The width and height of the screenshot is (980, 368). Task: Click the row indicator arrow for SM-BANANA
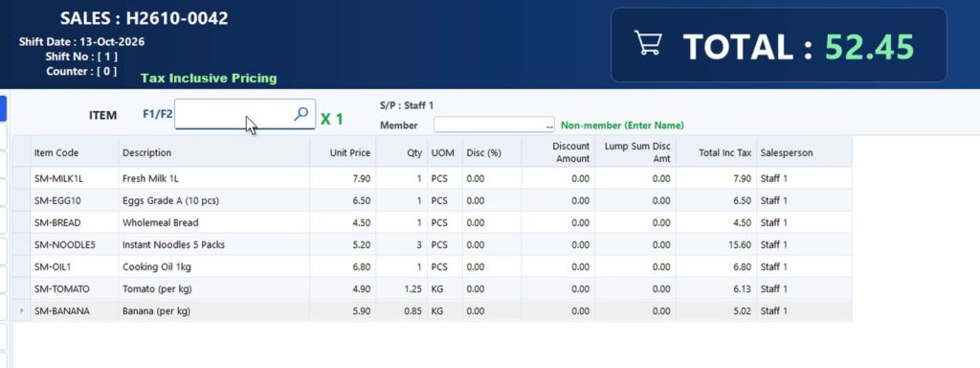(22, 310)
